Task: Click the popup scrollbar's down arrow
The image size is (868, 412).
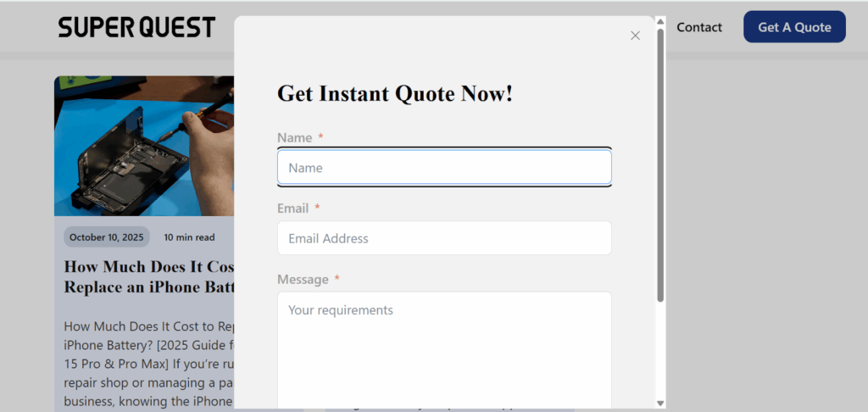Action: (x=660, y=402)
